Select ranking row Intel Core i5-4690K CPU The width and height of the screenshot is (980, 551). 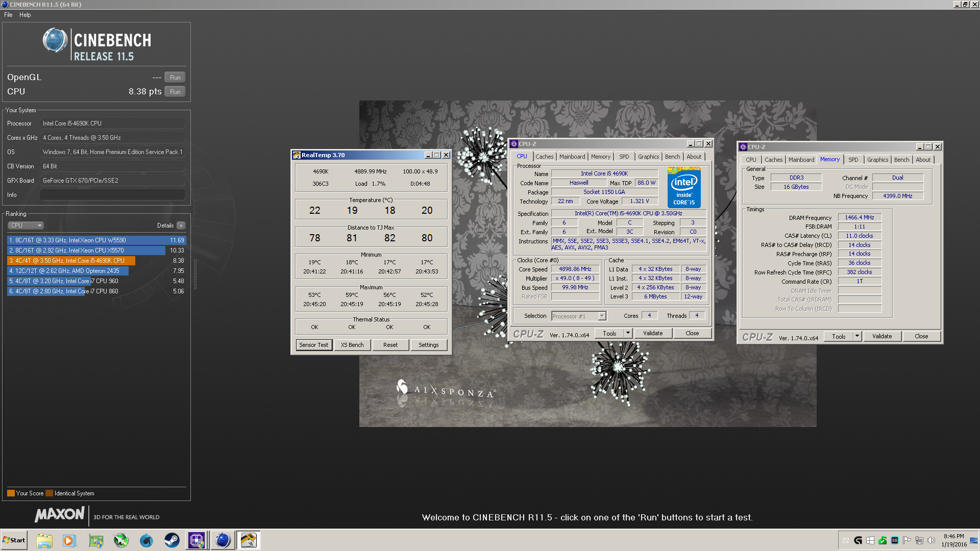coord(96,261)
